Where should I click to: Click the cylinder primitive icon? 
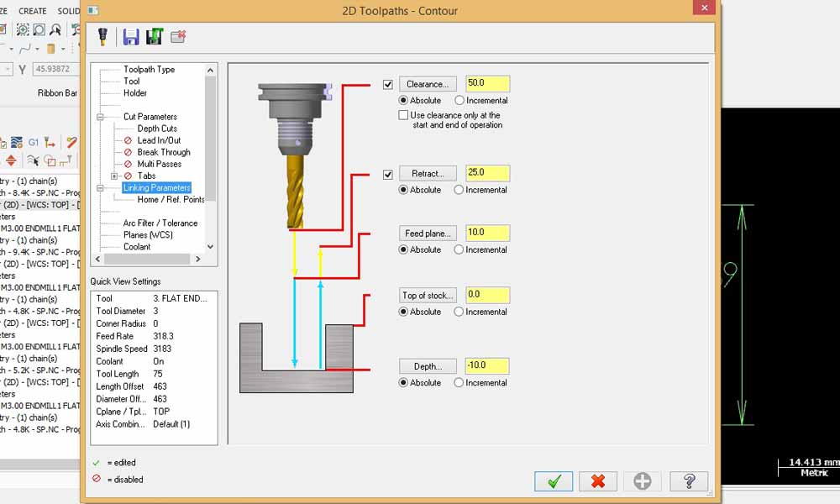point(51,50)
